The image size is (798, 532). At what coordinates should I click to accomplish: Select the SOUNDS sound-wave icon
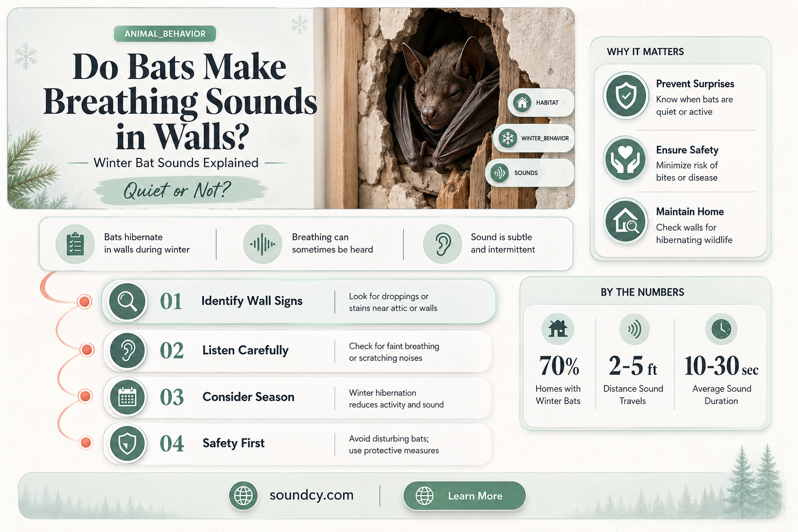[x=499, y=173]
